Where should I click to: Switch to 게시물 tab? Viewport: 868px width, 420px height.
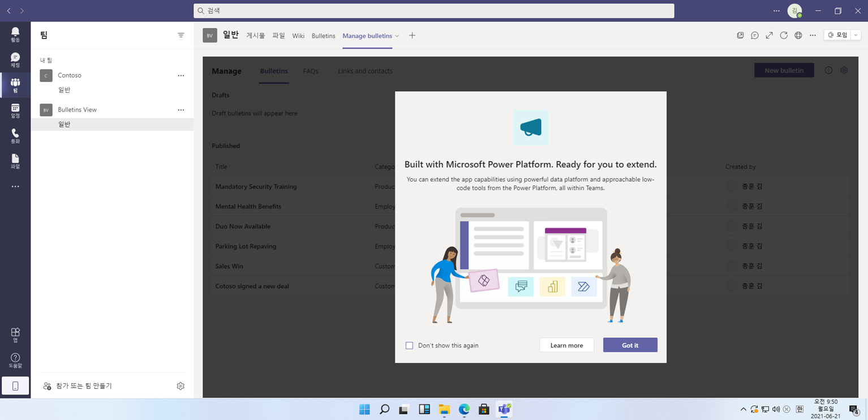click(x=255, y=36)
